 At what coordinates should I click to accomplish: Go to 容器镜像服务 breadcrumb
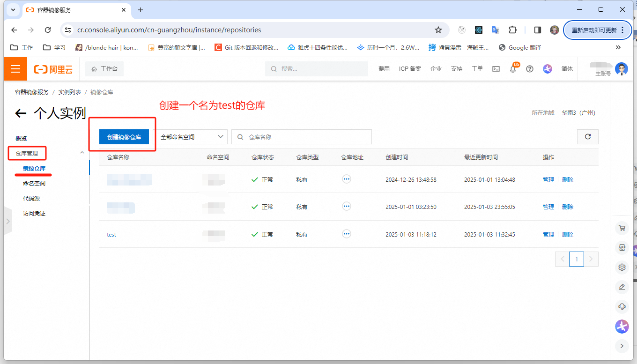click(x=32, y=92)
